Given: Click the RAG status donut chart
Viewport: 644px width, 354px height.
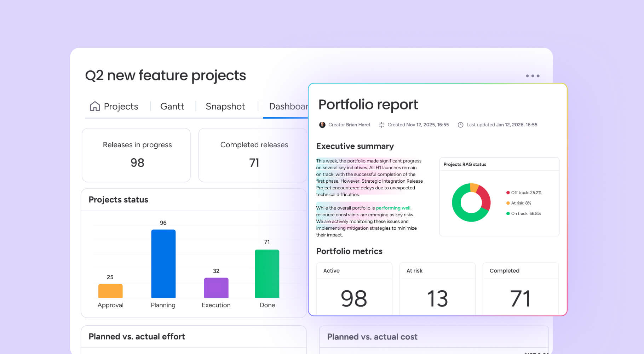Looking at the screenshot, I should tap(471, 202).
